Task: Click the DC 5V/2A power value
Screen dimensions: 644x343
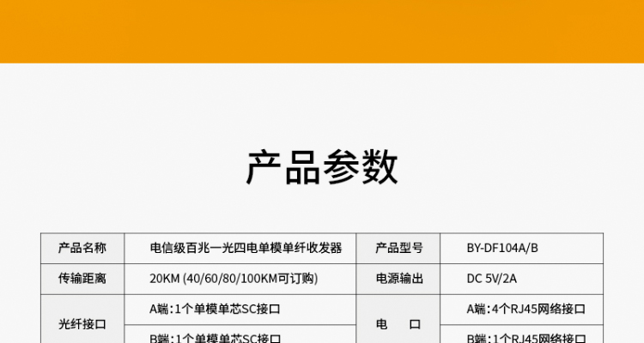Action: click(x=492, y=279)
